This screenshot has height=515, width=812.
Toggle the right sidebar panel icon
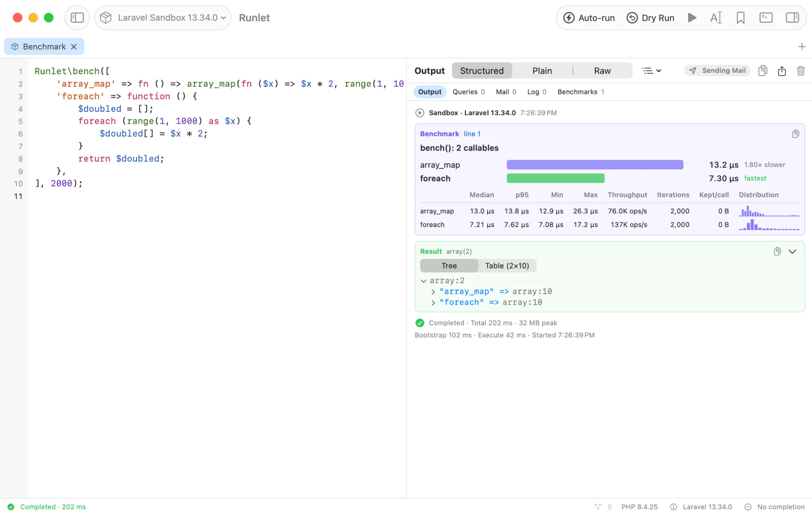[x=792, y=18]
